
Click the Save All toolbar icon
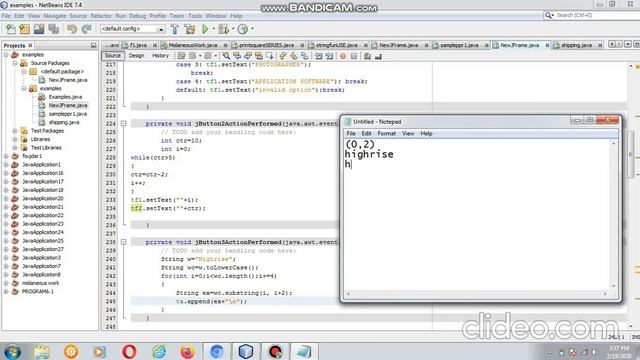54,29
